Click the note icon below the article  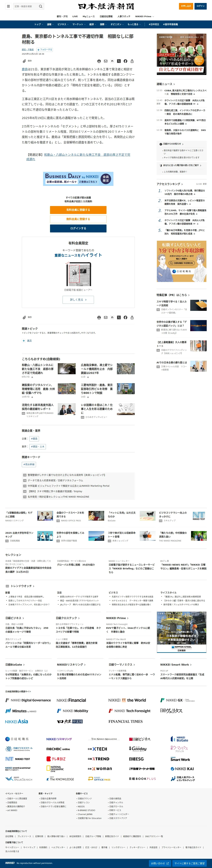pyautogui.click(x=112, y=317)
